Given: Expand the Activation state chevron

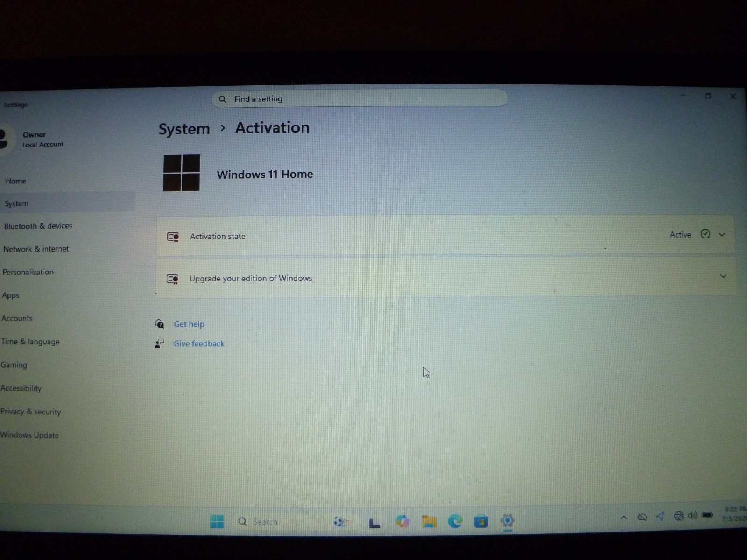Looking at the screenshot, I should coord(722,234).
